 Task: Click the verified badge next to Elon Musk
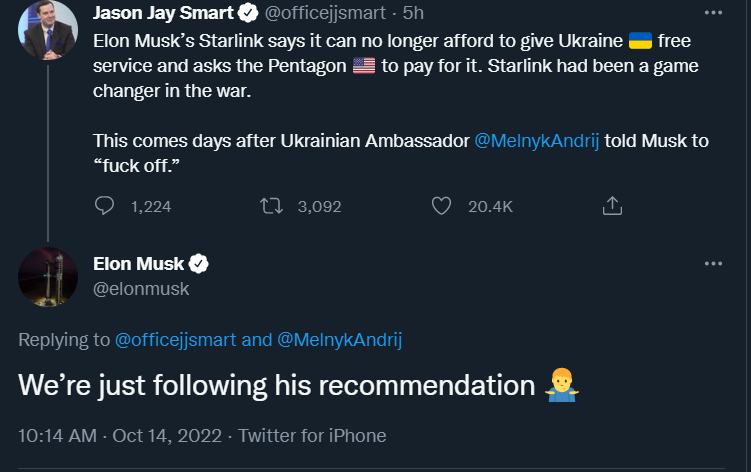coord(199,264)
